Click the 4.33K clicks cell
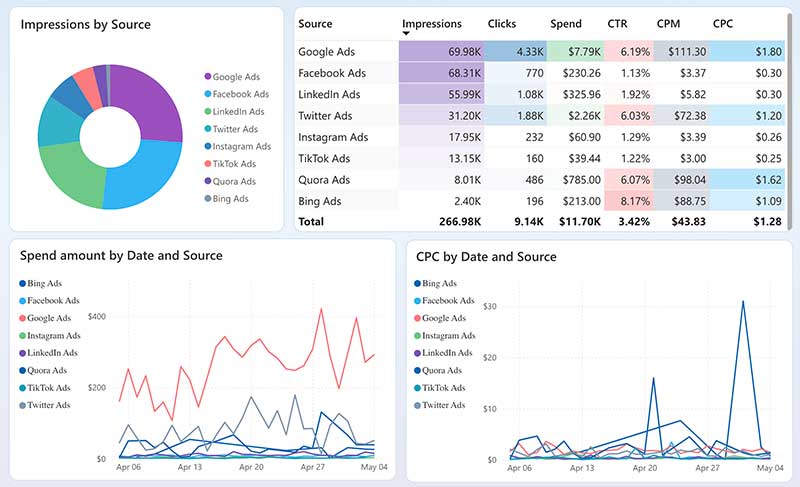Screen dimensions: 800x487 pyautogui.click(x=515, y=52)
